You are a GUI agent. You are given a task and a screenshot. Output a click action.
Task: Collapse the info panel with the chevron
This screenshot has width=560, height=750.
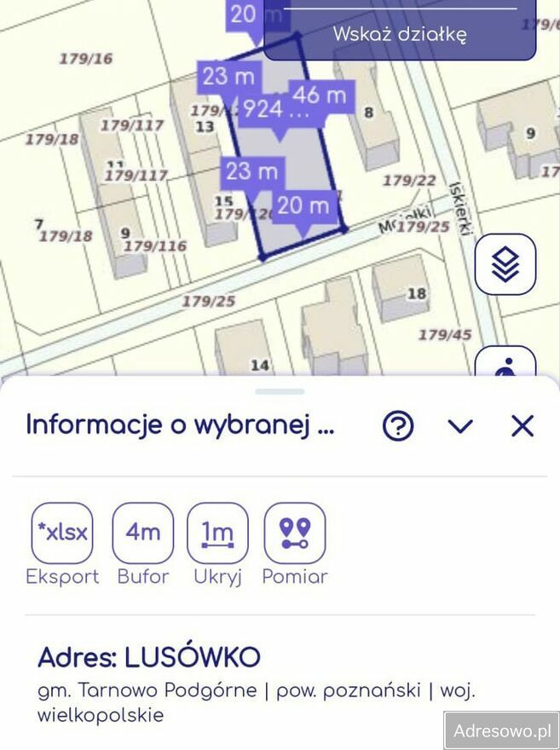pos(460,425)
